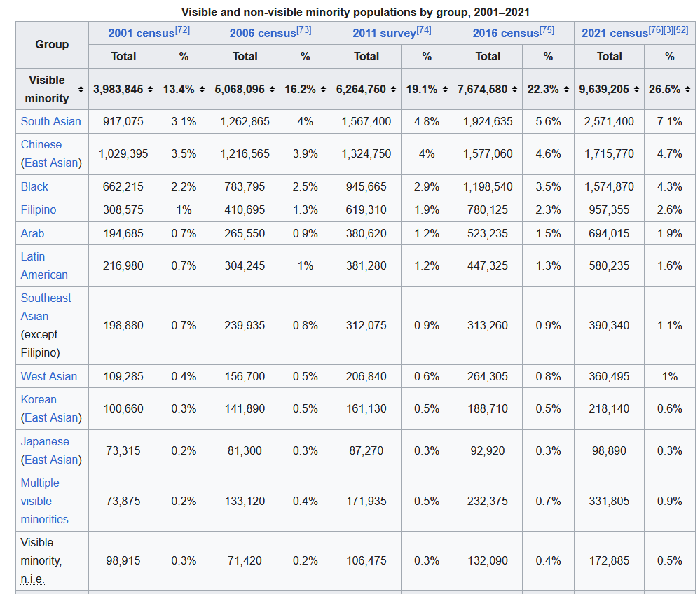Select Southeast Asian 2016 total 313,260

[x=488, y=325]
